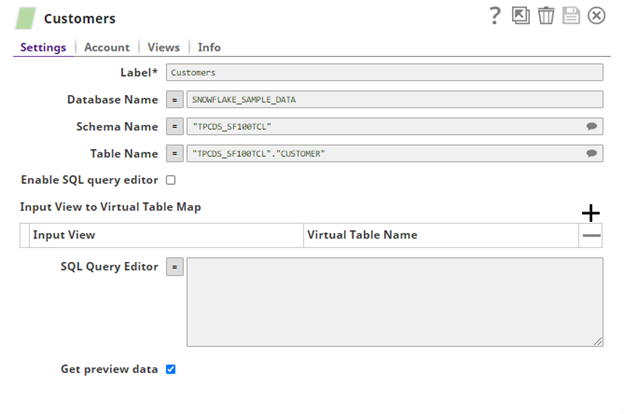Open Schema Name suggestions bubble
This screenshot has width=624, height=414.
point(592,127)
